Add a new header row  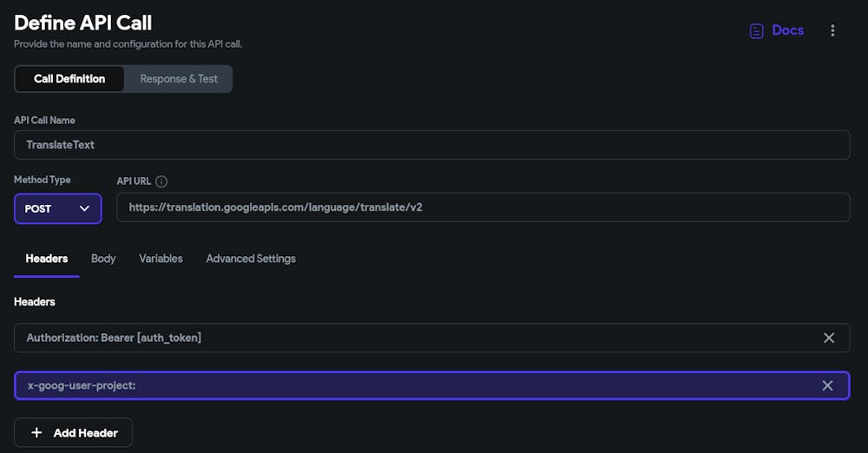[x=73, y=432]
